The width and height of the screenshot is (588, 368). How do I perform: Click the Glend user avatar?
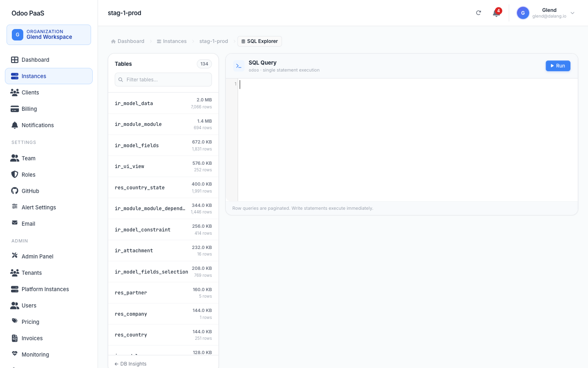523,13
